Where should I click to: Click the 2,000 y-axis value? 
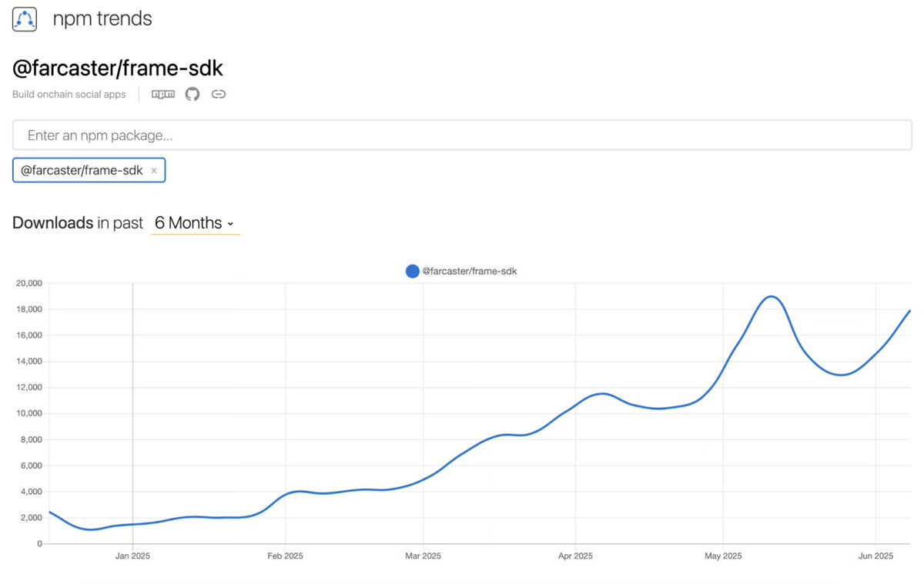click(30, 518)
